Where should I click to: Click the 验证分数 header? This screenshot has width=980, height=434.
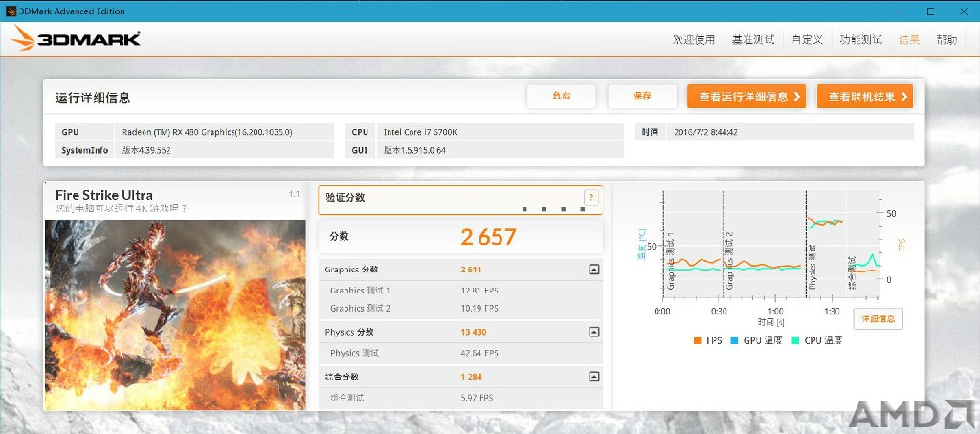pyautogui.click(x=345, y=197)
